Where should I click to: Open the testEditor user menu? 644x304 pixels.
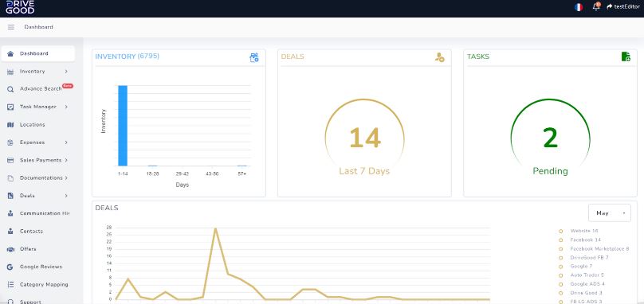click(x=623, y=6)
